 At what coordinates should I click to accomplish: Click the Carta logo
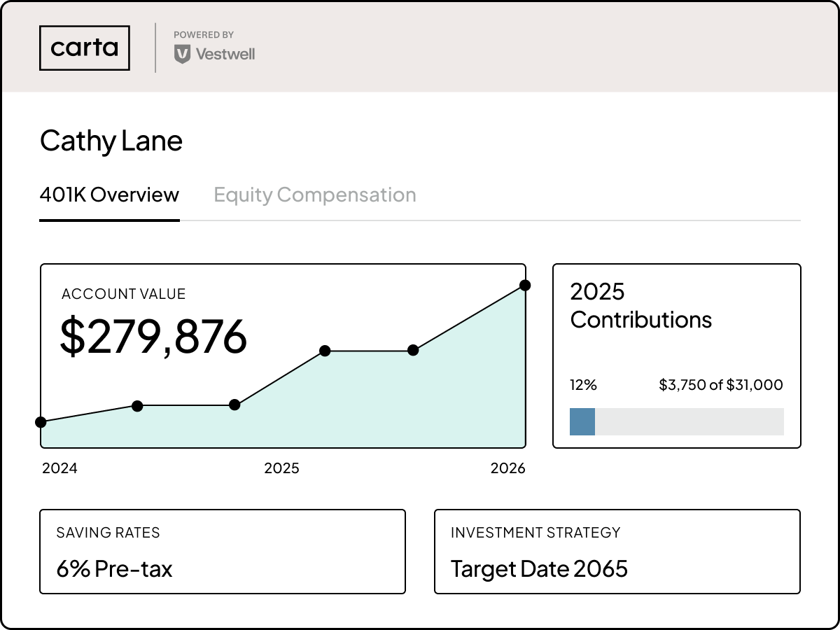(84, 48)
